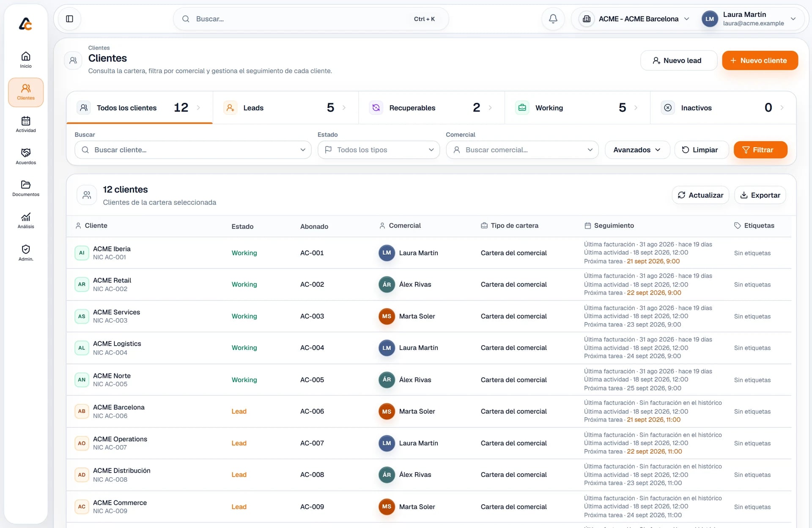This screenshot has width=812, height=528.
Task: Open Admin shield in sidebar
Action: [26, 253]
